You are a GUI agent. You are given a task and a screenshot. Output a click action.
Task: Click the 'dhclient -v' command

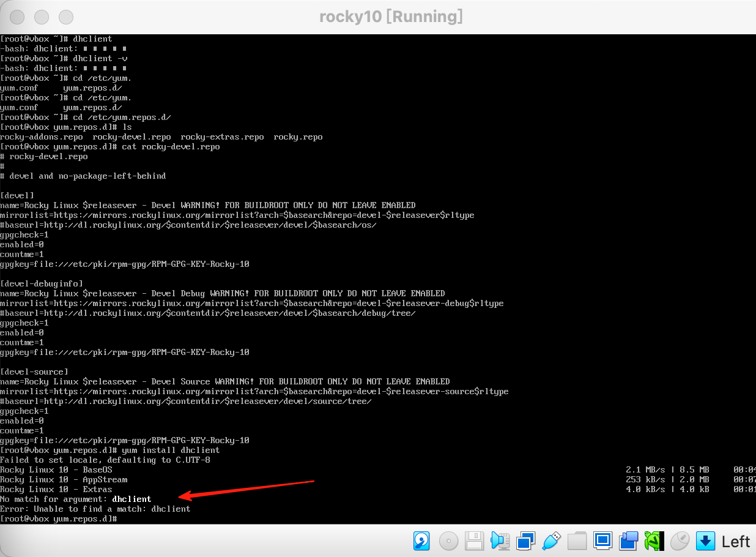(x=100, y=58)
